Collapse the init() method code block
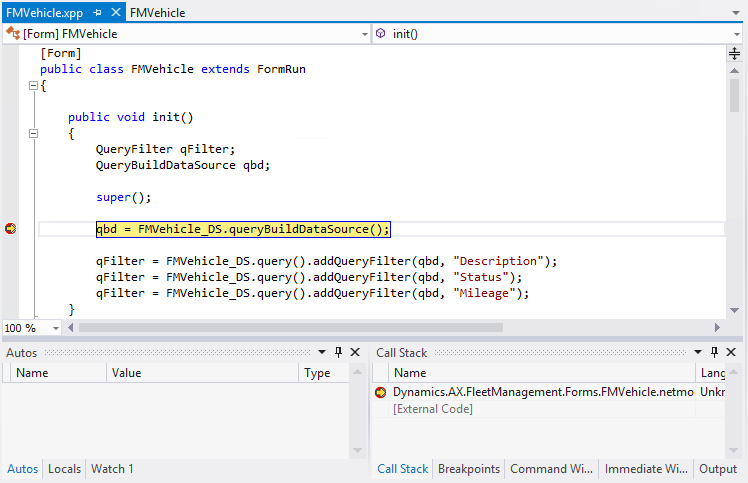 (33, 133)
